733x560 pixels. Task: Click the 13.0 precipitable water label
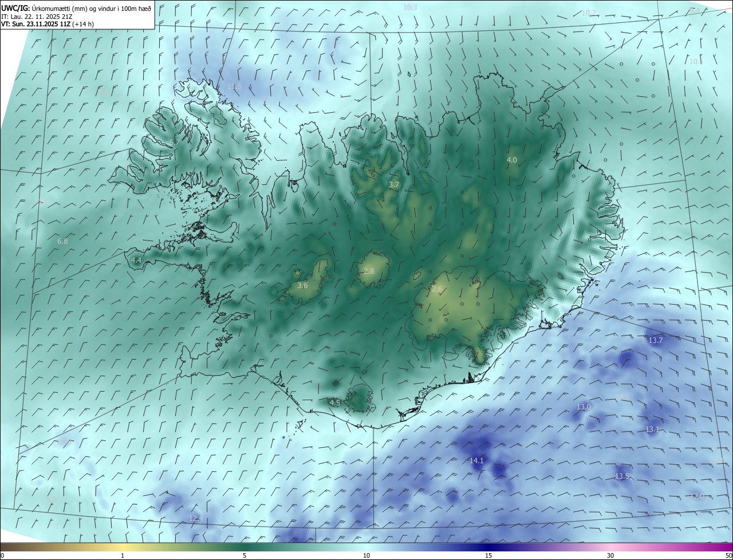pos(584,407)
